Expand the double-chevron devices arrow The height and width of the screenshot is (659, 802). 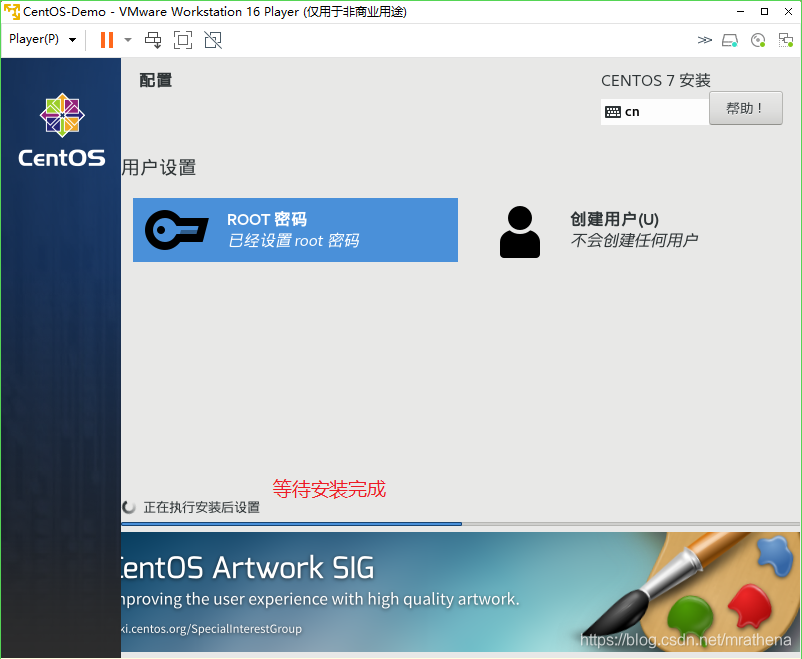[704, 40]
